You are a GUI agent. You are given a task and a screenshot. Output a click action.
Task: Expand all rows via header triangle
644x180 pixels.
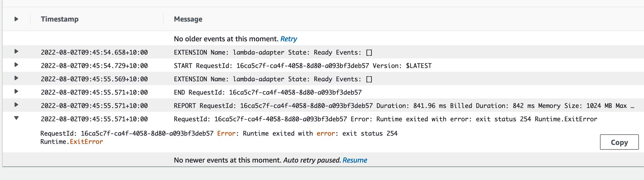(x=16, y=19)
